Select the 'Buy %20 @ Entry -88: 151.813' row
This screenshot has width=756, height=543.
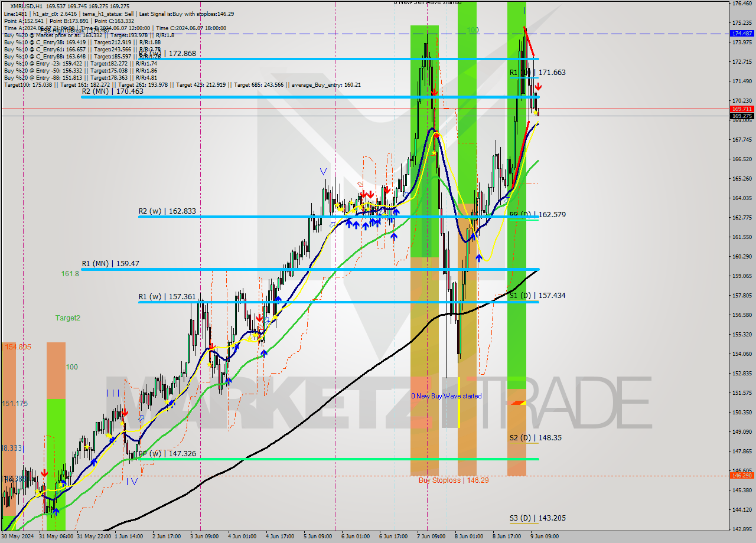pyautogui.click(x=82, y=77)
